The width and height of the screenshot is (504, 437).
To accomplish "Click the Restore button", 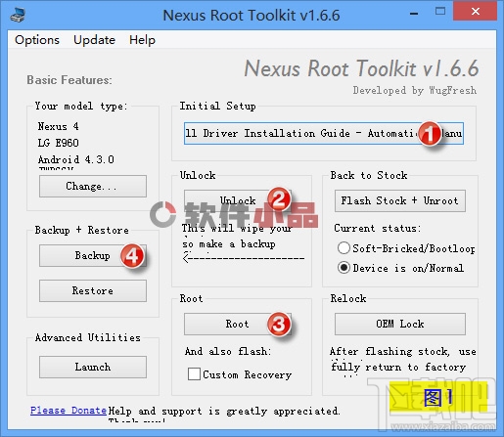I will (x=93, y=290).
